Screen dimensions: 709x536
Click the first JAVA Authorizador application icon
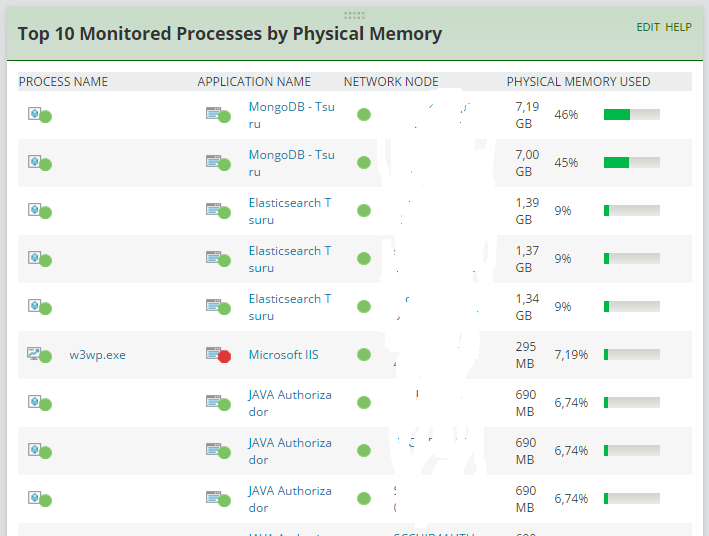[217, 403]
